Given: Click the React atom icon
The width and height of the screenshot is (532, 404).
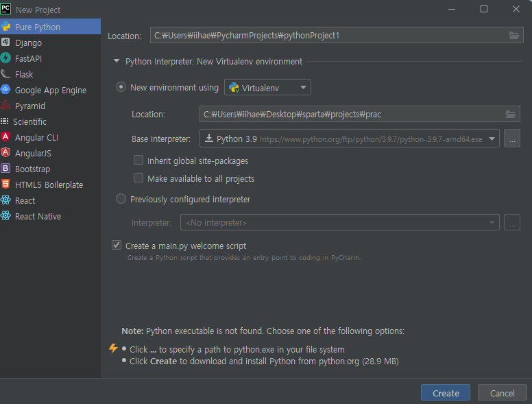Looking at the screenshot, I should (x=5, y=200).
